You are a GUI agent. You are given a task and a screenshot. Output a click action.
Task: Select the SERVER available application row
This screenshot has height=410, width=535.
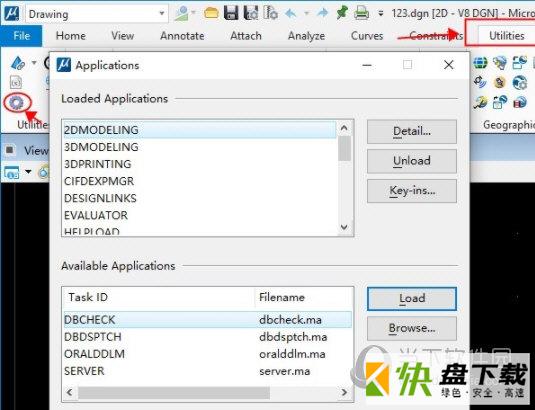click(207, 371)
